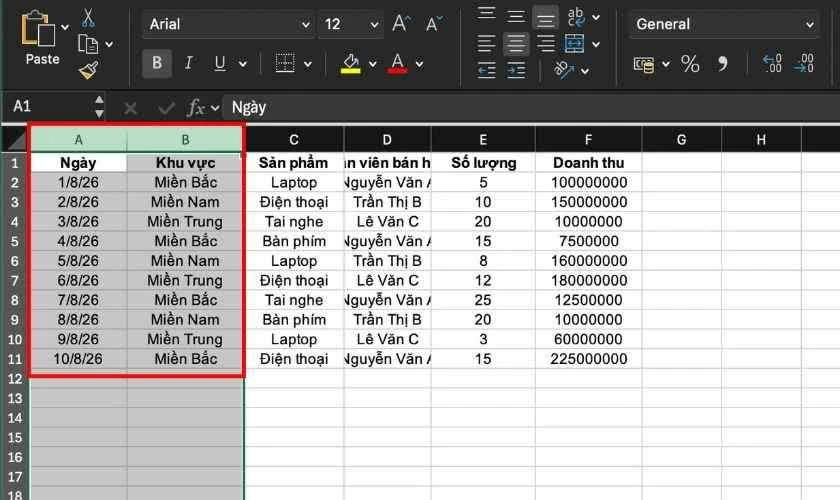Click cell with date 10/8/26
This screenshot has width=840, height=500.
[78, 359]
